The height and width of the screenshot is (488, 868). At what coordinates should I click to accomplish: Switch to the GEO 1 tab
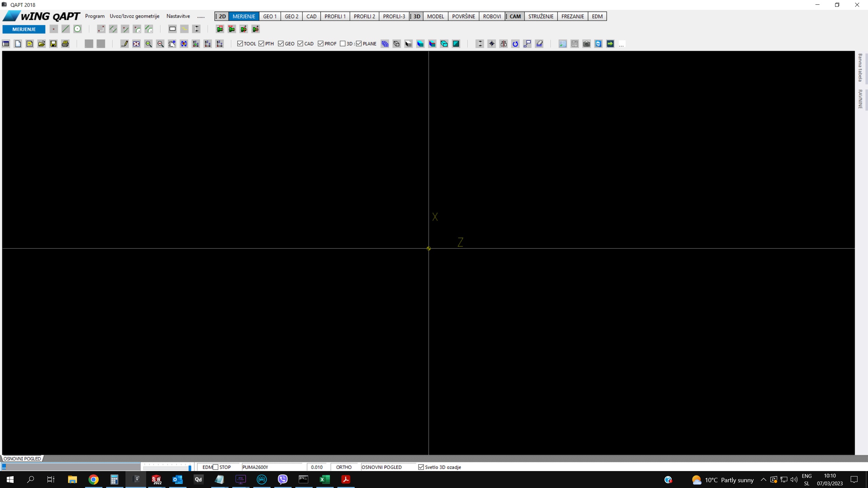270,16
